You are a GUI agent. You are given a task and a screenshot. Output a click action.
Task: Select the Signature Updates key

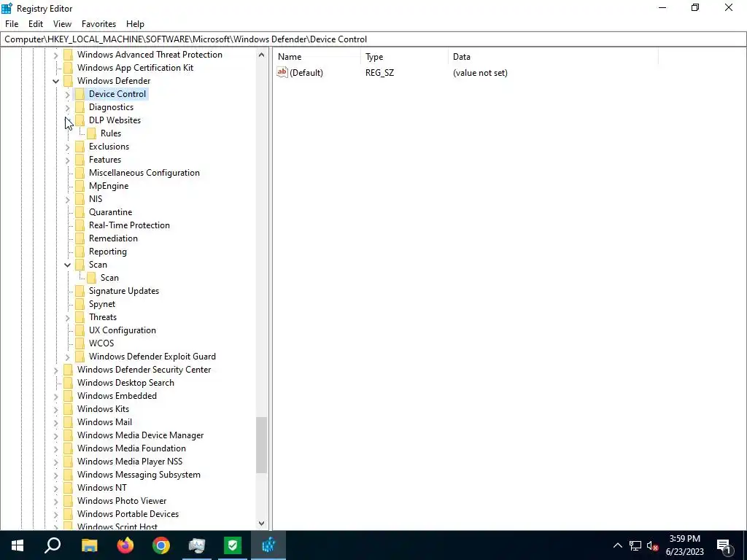(124, 291)
